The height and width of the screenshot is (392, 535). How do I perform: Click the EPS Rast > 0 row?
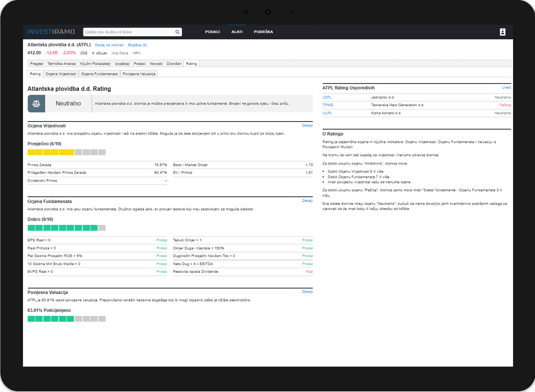pyautogui.click(x=97, y=240)
